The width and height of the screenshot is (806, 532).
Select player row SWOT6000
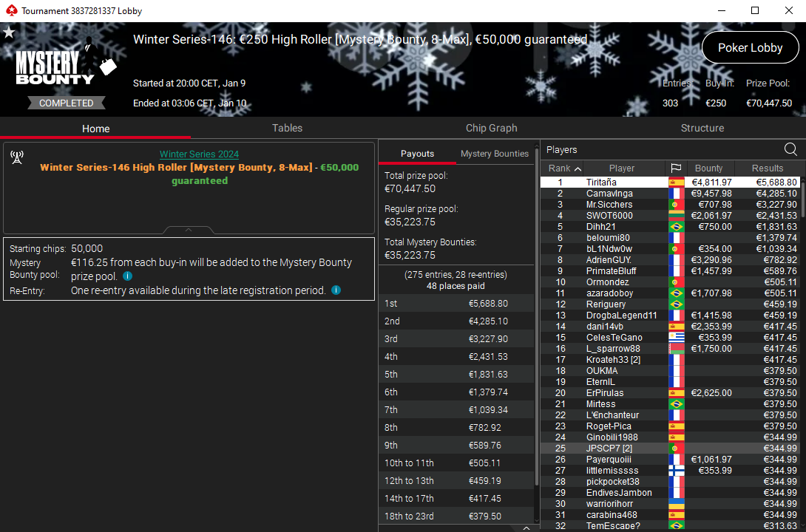[x=670, y=216]
